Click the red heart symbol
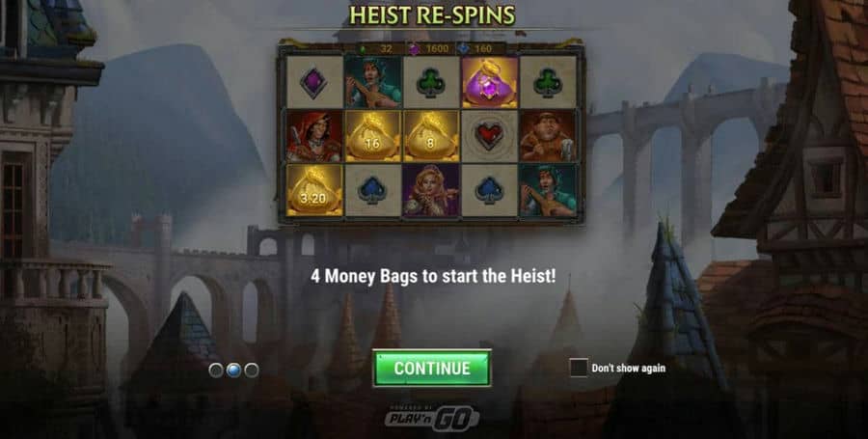Image resolution: width=868 pixels, height=439 pixels. (x=490, y=136)
